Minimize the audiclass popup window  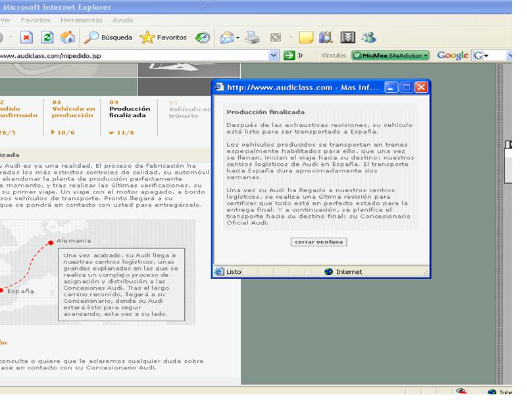[x=391, y=88]
